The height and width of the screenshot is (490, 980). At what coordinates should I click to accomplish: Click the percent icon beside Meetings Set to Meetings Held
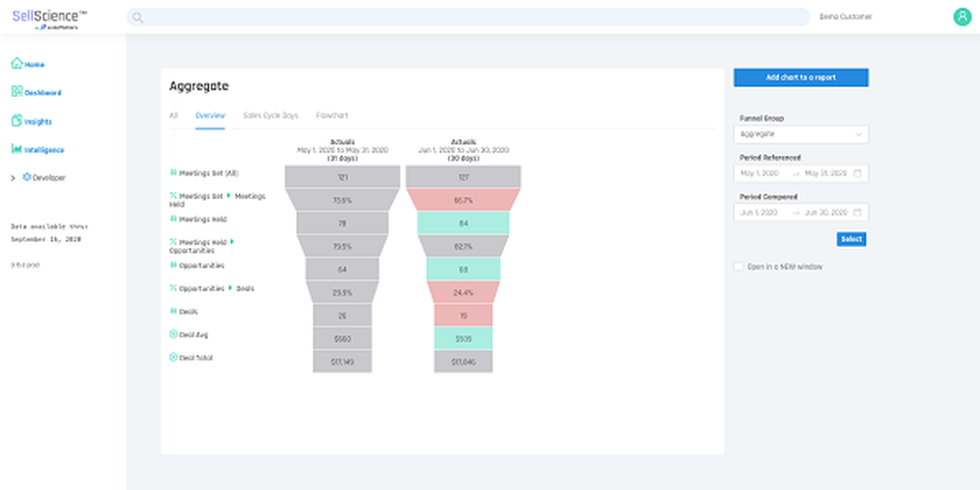173,196
